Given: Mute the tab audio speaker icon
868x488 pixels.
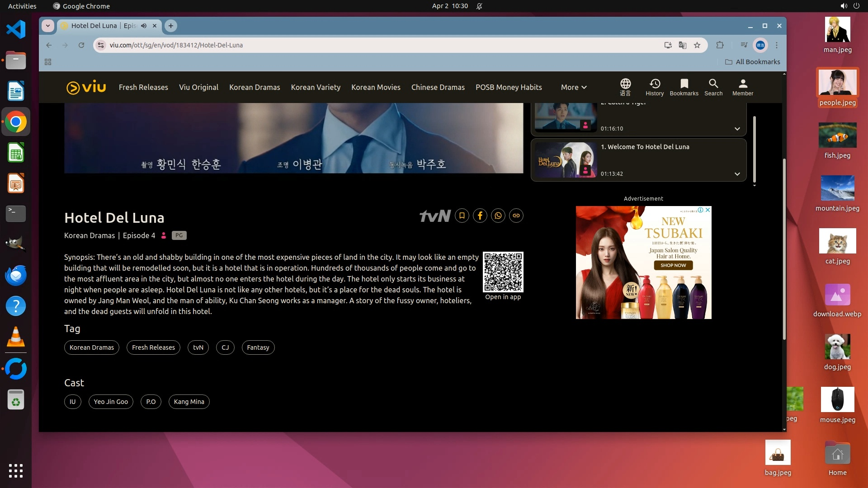Looking at the screenshot, I should coord(144,26).
